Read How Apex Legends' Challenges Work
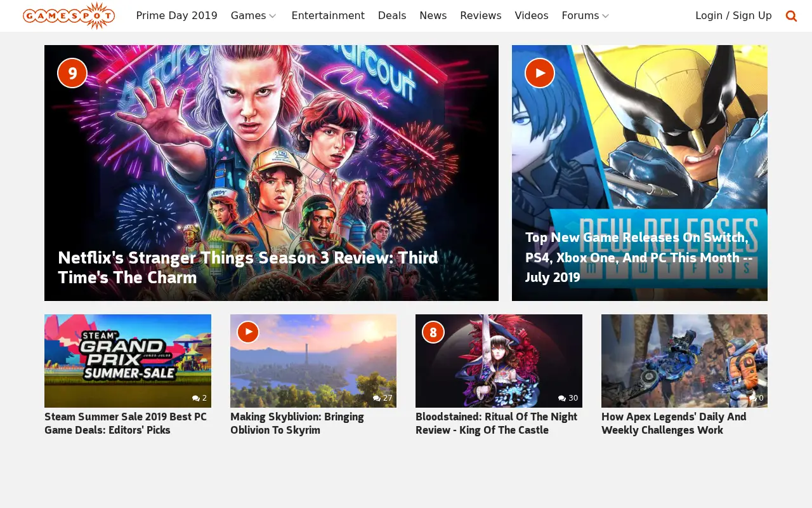This screenshot has height=508, width=812. pos(674,424)
